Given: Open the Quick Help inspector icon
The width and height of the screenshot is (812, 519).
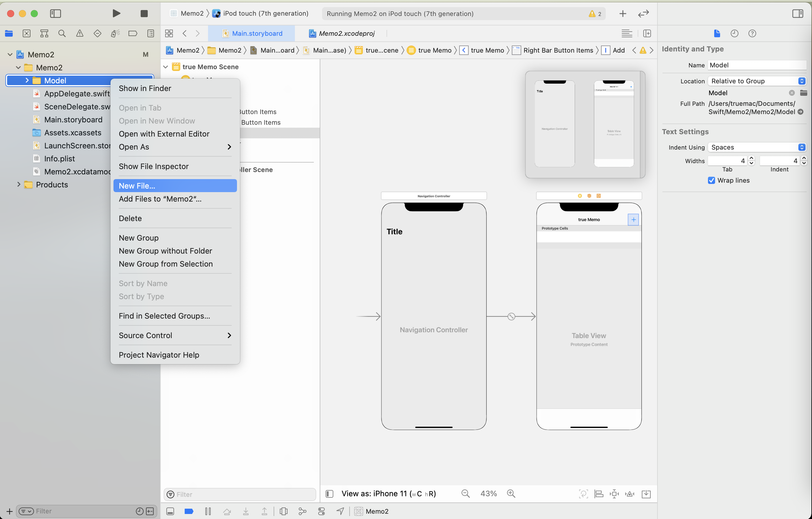Looking at the screenshot, I should pyautogui.click(x=752, y=33).
